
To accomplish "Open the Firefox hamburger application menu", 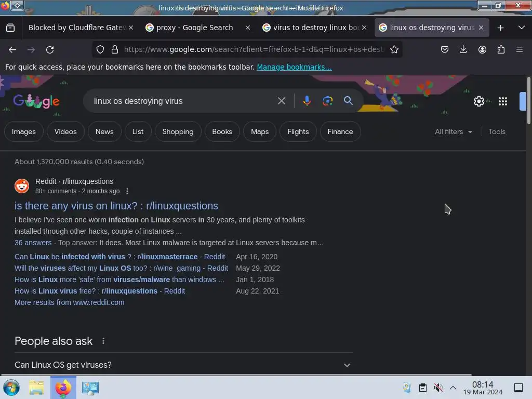I will 520,49.
